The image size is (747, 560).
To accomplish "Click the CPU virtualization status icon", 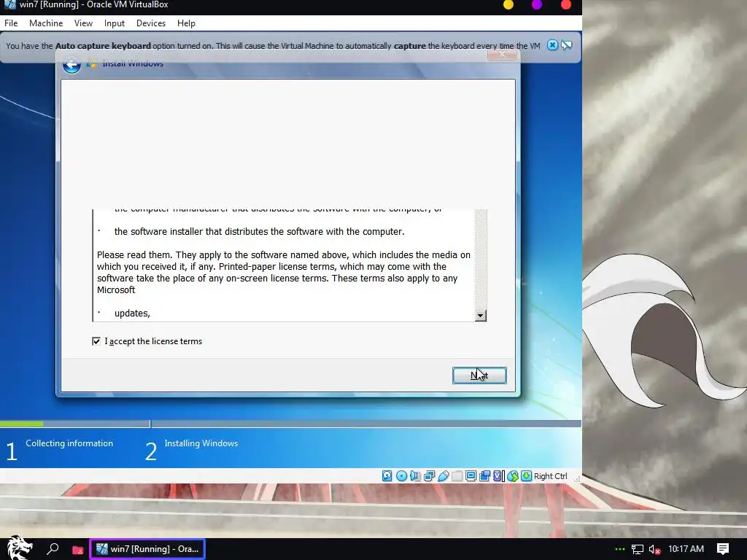I will coord(499,475).
